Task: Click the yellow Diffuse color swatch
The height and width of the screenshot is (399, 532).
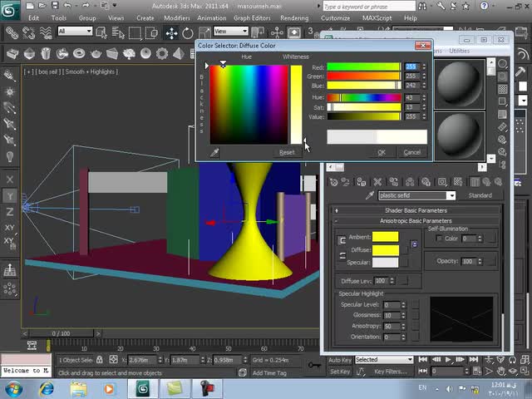Action: (x=385, y=250)
